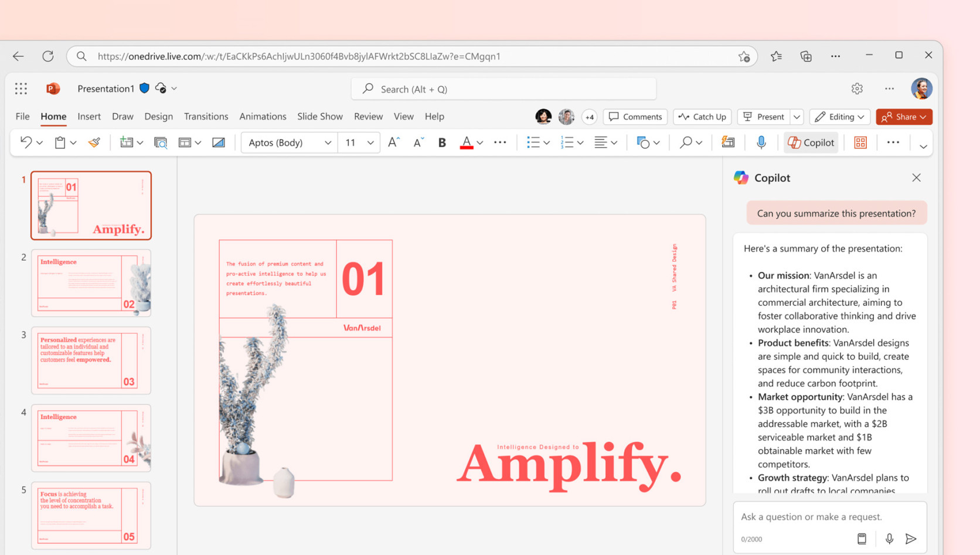The image size is (980, 555).
Task: Open the Transitions tab
Action: [x=206, y=116]
